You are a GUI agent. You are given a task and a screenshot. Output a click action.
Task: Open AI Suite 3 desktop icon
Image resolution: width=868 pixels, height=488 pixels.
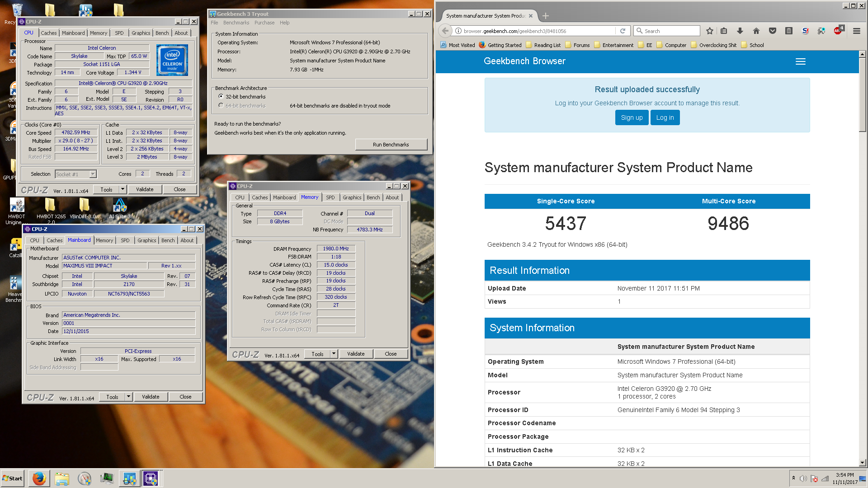pyautogui.click(x=119, y=208)
